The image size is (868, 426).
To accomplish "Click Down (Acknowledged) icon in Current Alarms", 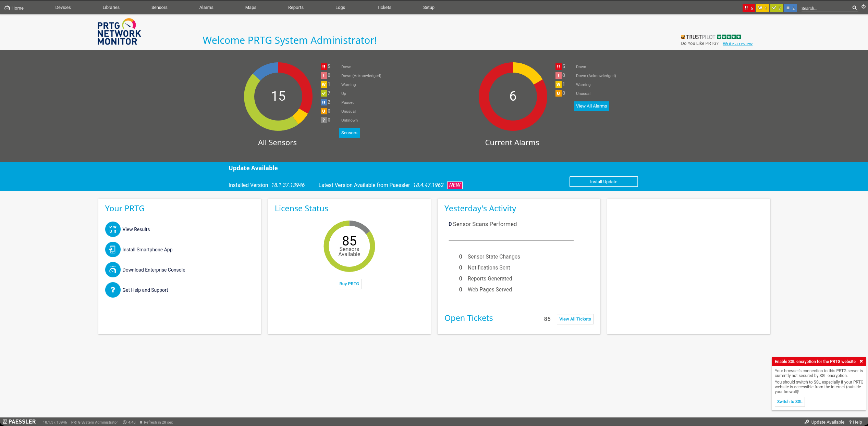I will (558, 76).
